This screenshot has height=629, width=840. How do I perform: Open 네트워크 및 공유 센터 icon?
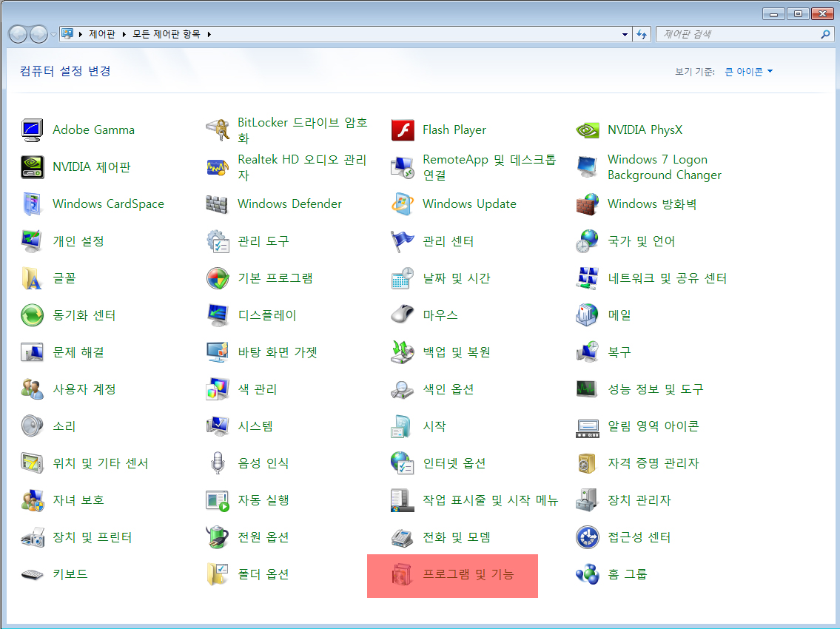[587, 278]
